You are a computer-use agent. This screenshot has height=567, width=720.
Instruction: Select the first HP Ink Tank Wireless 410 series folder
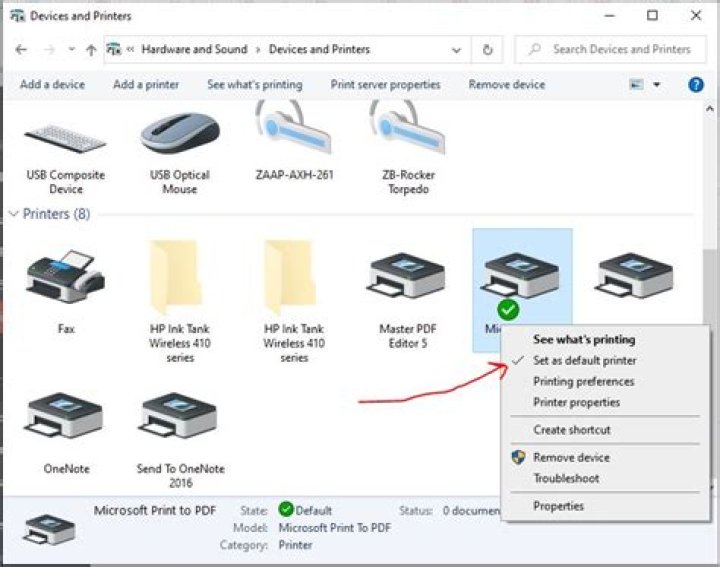click(x=176, y=277)
